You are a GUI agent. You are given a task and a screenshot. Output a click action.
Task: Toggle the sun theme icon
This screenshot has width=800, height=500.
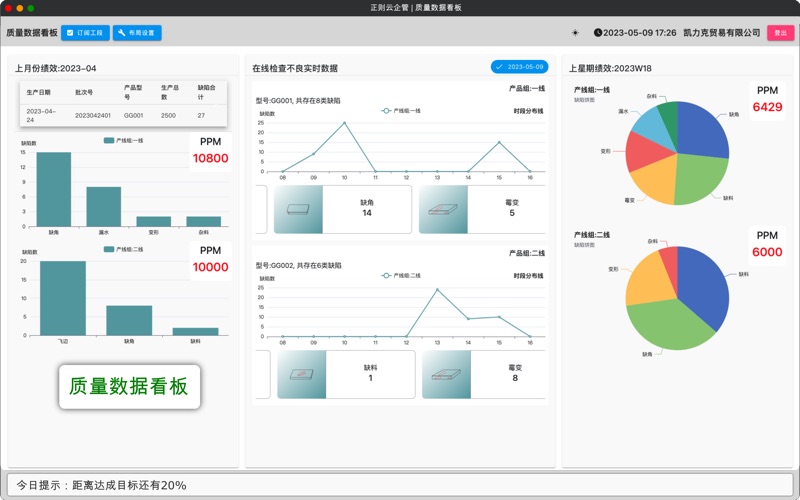click(x=575, y=33)
